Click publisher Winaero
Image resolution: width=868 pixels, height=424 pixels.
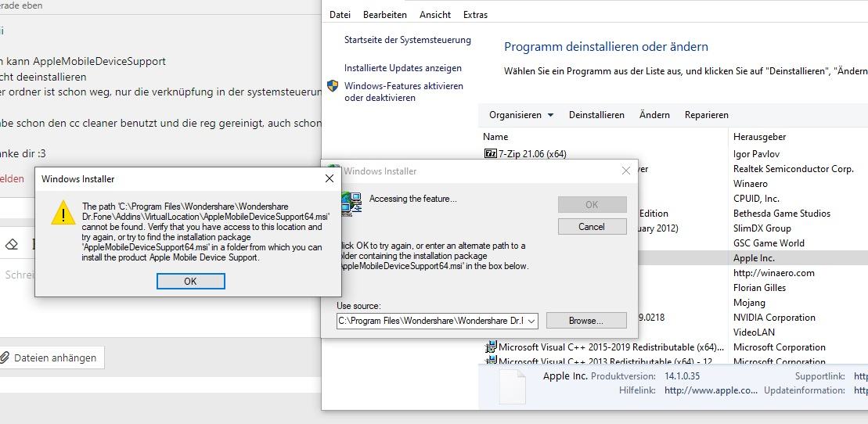750,184
